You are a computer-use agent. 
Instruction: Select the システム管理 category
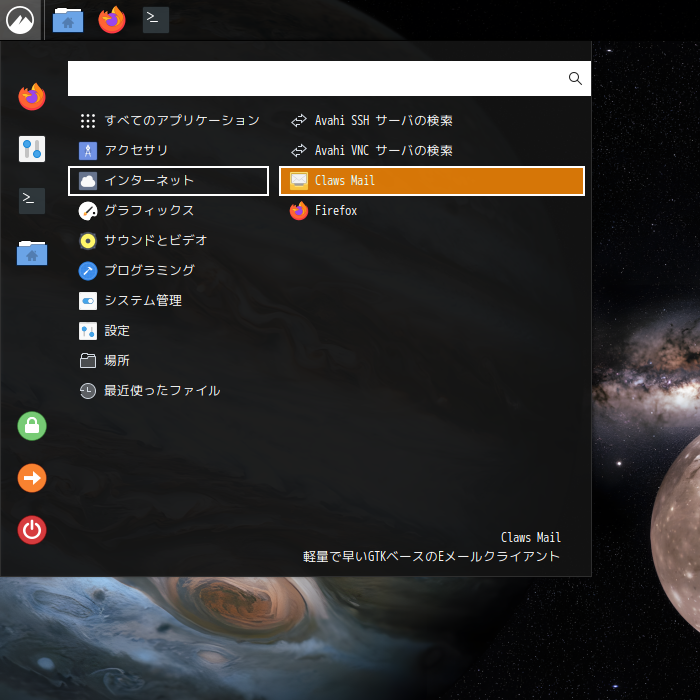click(168, 301)
